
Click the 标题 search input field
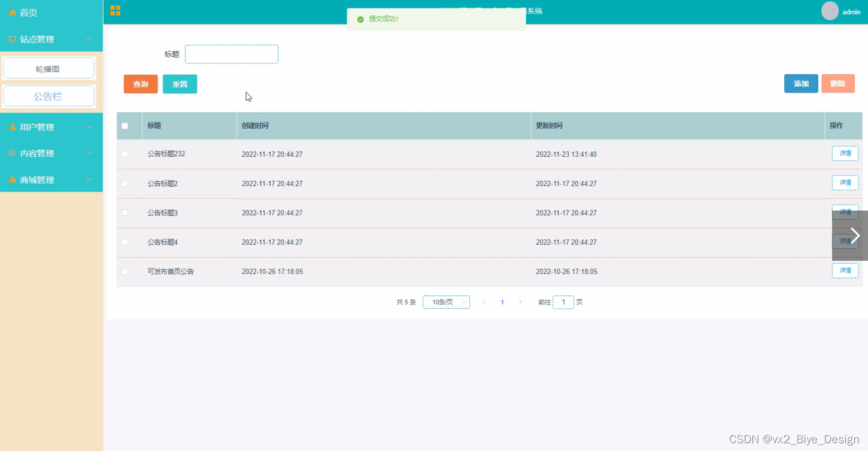pos(232,54)
